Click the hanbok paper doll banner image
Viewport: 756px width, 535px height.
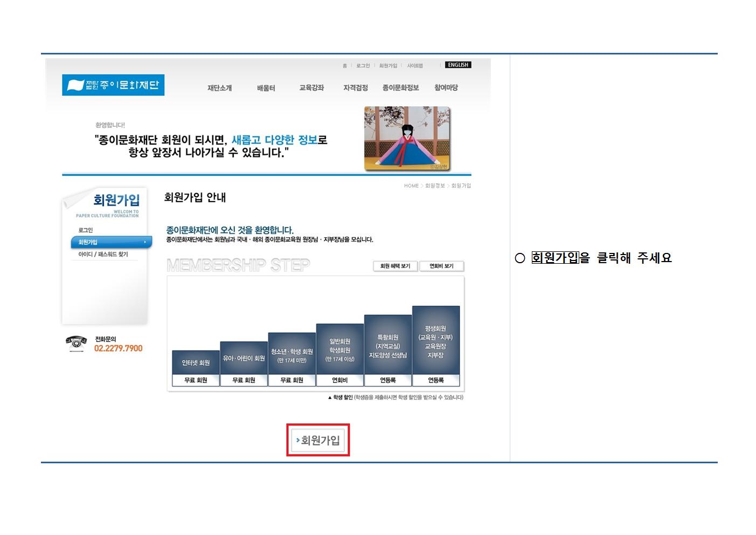tap(407, 139)
